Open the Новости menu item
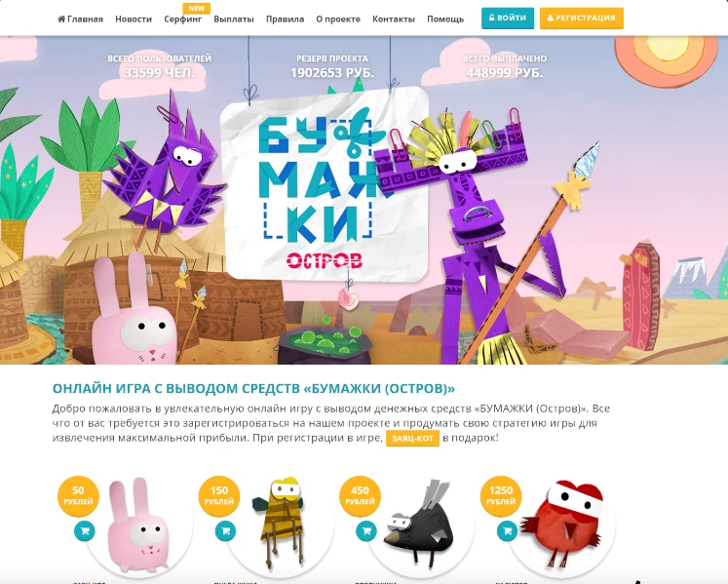The width and height of the screenshot is (728, 584). click(134, 19)
